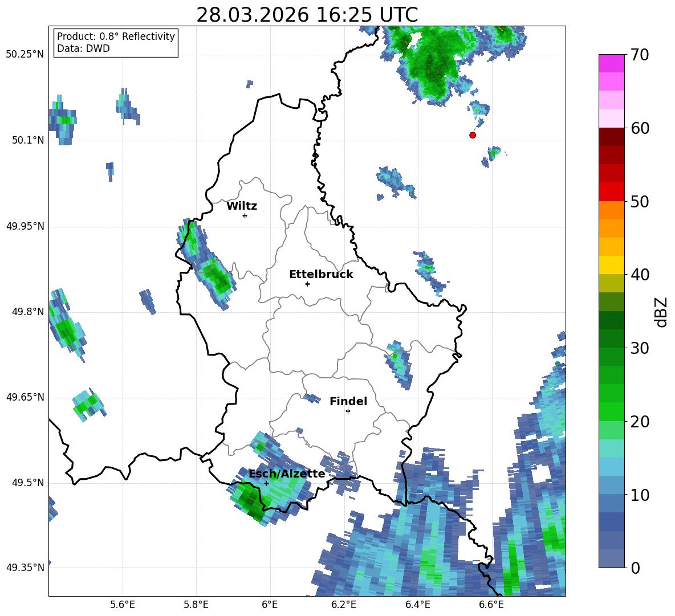Viewport: 675px width, 616px height.
Task: Click the Ettelbruck city label
Action: (x=321, y=275)
